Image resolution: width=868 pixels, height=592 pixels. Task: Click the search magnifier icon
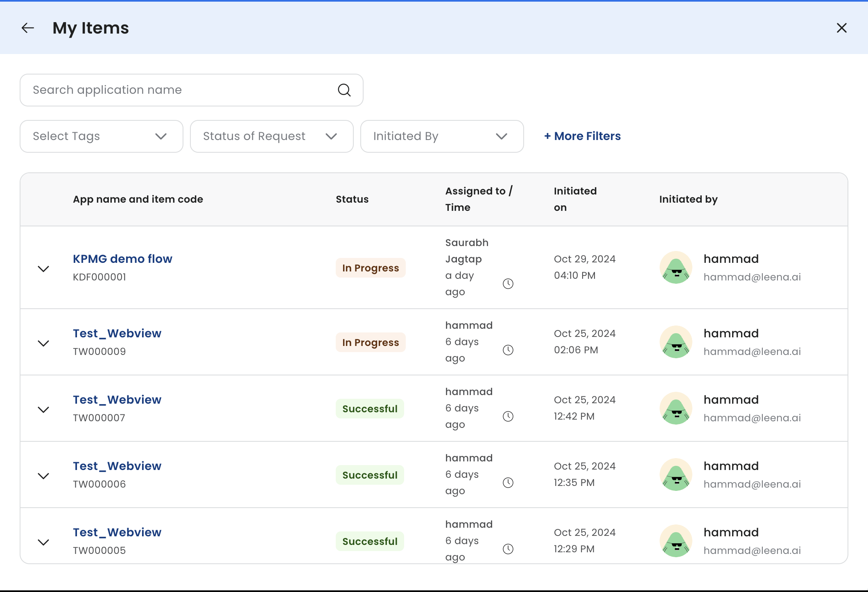point(344,90)
